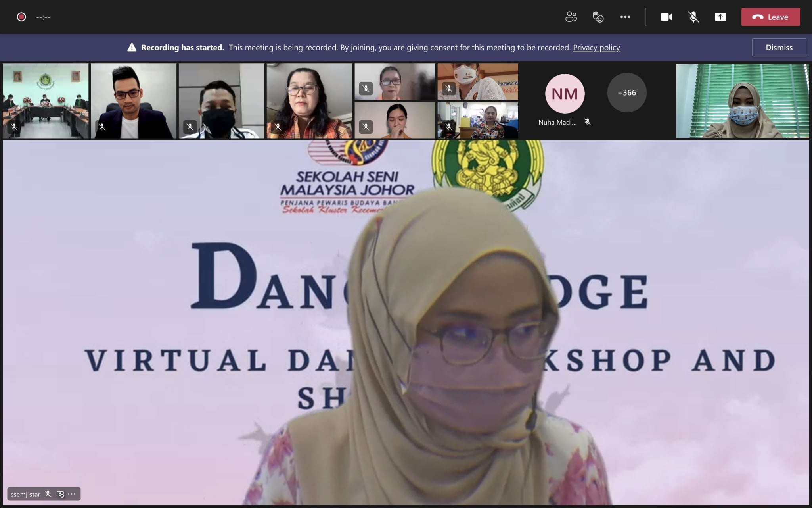Click the recording warning triangle icon
The height and width of the screenshot is (508, 812).
(132, 48)
